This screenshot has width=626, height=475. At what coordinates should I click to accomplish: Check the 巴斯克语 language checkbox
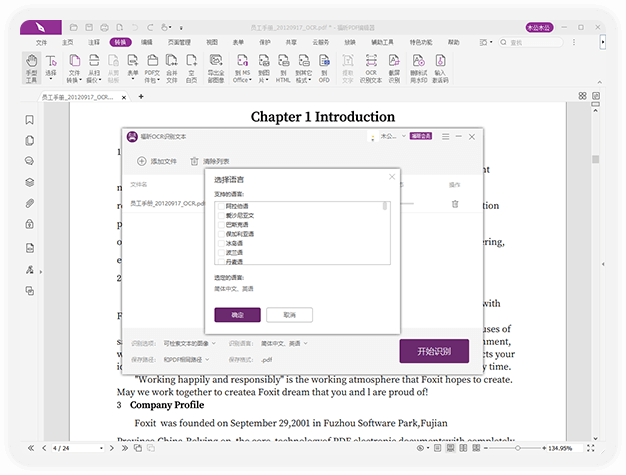click(x=221, y=224)
